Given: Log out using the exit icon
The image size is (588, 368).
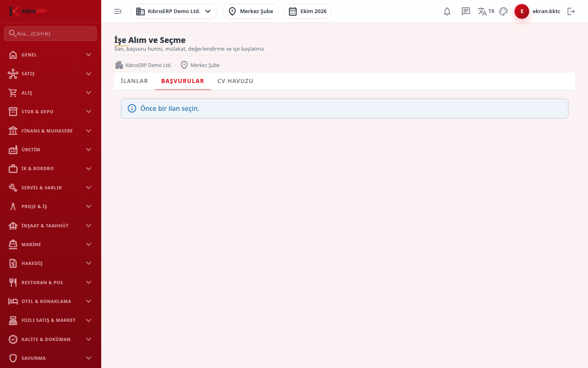Looking at the screenshot, I should coord(571,11).
